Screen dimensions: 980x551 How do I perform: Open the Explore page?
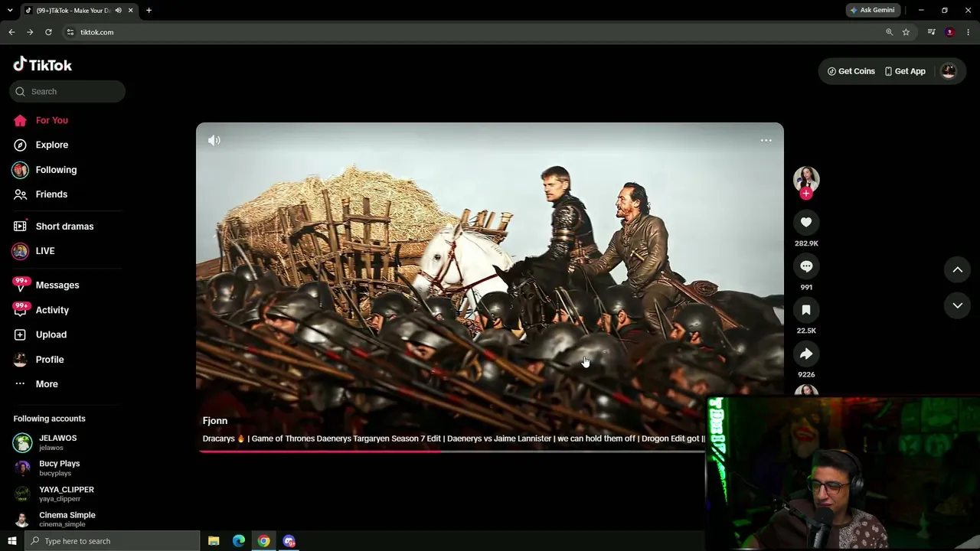(51, 145)
